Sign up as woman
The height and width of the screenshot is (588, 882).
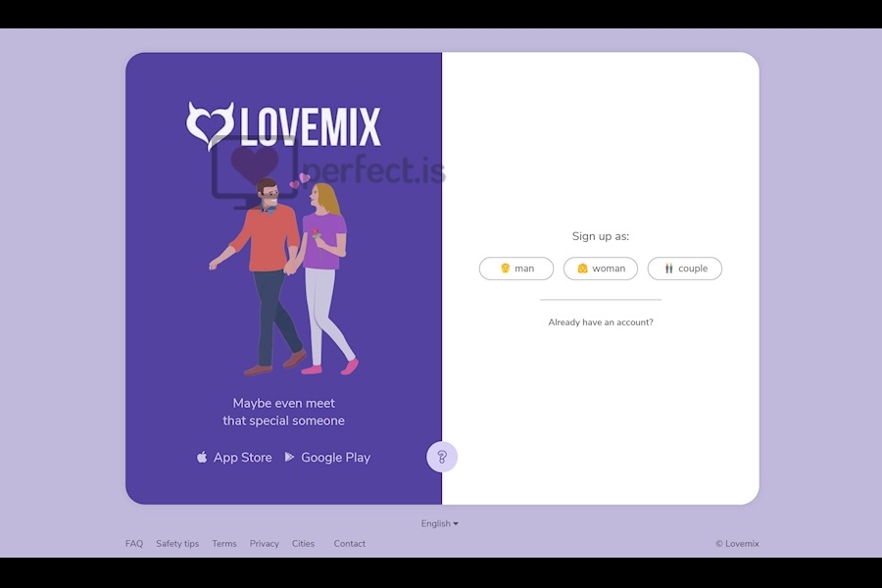601,269
